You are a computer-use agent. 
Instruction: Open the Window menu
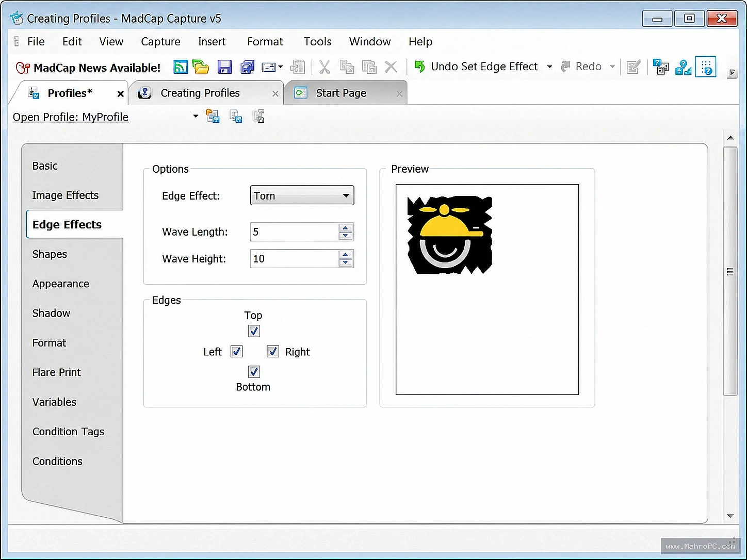point(370,42)
